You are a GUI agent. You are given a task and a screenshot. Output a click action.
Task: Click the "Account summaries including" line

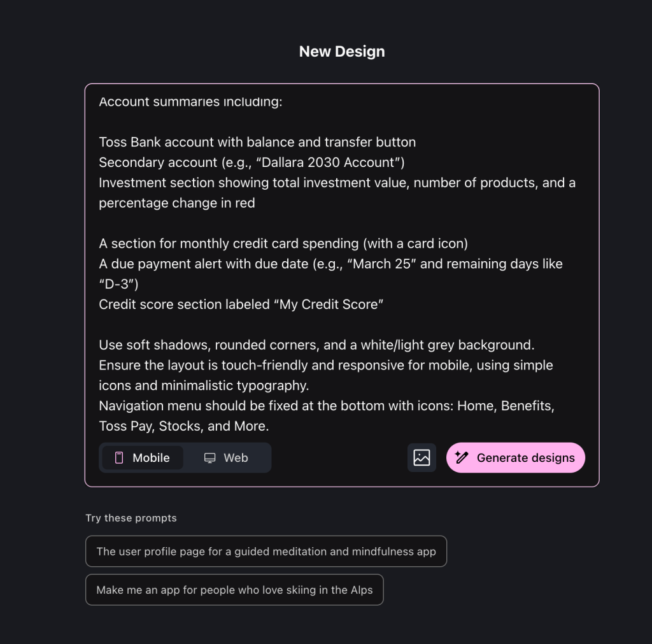click(190, 102)
